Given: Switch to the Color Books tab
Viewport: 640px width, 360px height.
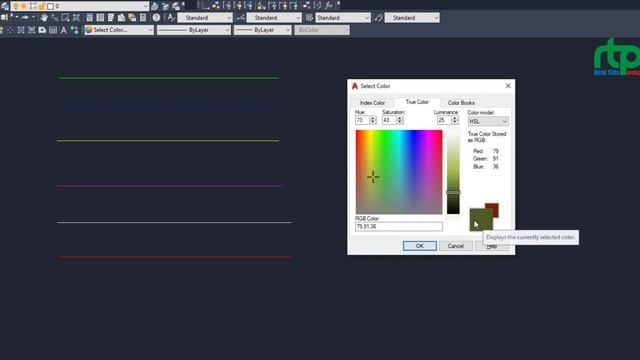Looking at the screenshot, I should [461, 103].
